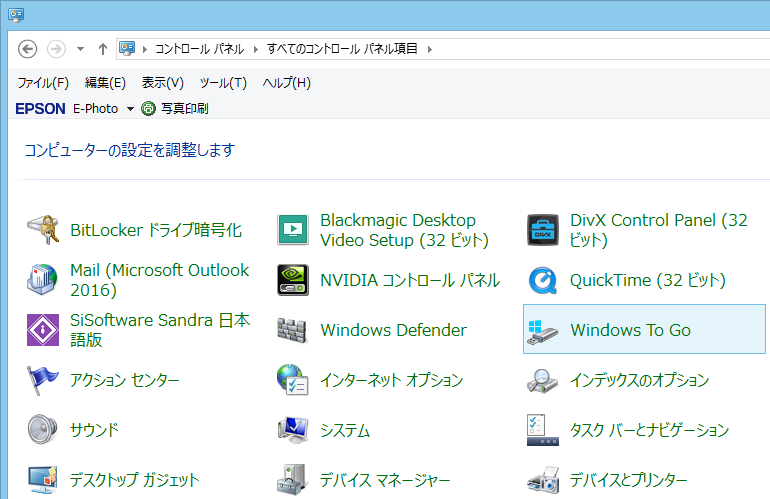Open the ツール(T) menu
The height and width of the screenshot is (499, 770).
click(x=223, y=83)
